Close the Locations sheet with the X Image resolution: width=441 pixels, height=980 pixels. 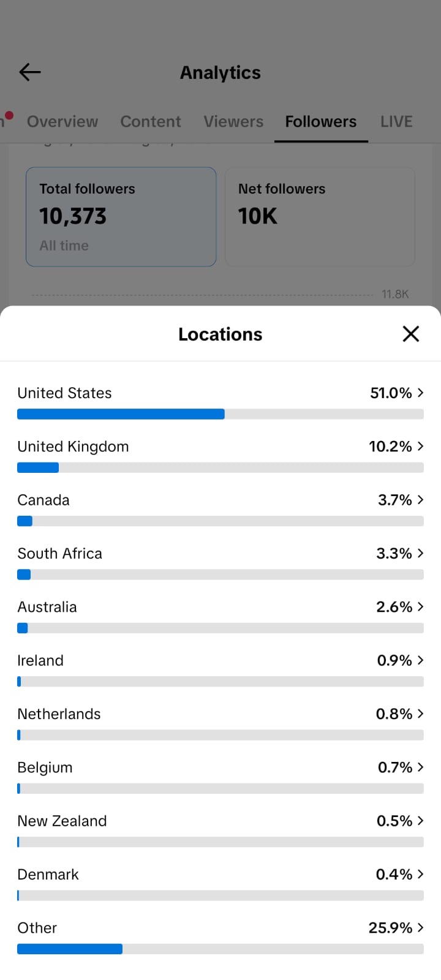411,334
